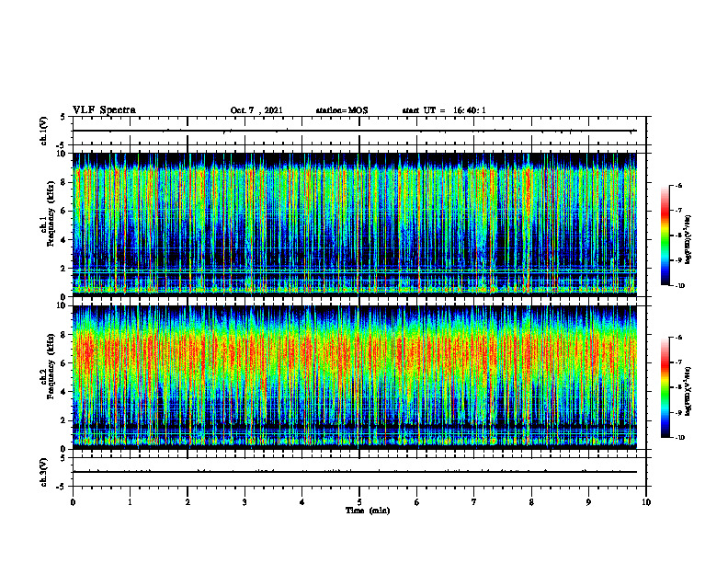Click the "3" tick on the time axis

click(x=245, y=502)
